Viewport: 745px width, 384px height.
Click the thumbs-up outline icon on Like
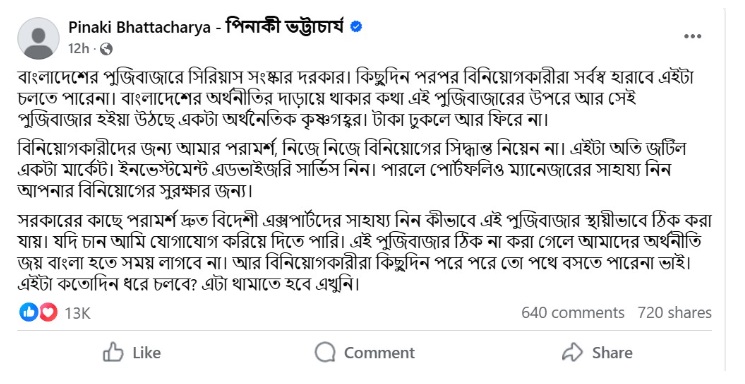coord(113,353)
